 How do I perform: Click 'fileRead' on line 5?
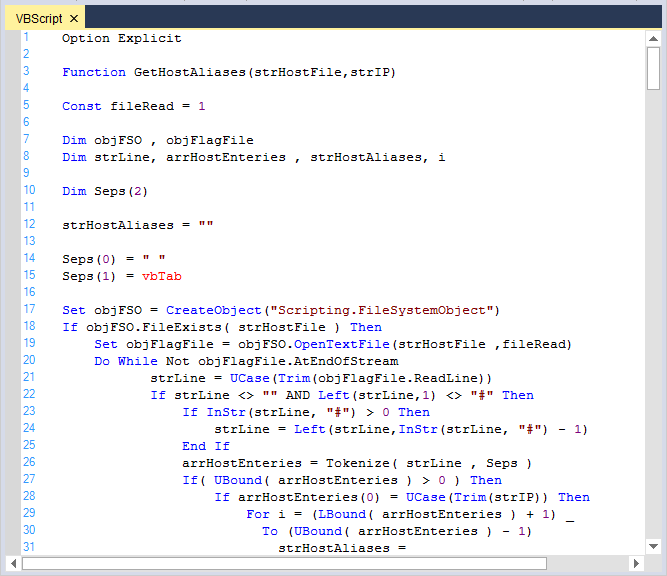click(x=142, y=106)
